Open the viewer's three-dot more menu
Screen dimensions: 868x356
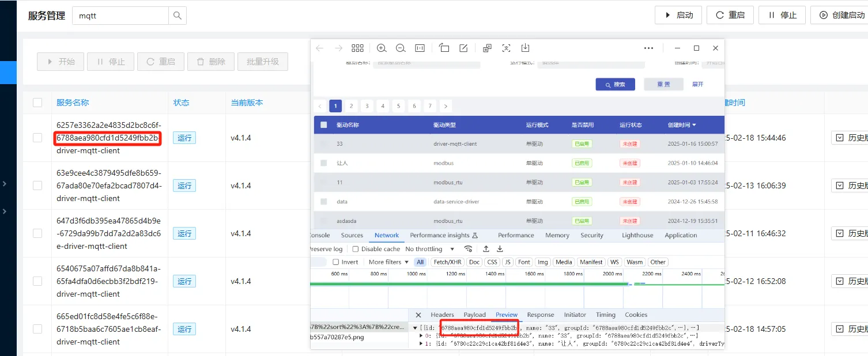pos(648,48)
